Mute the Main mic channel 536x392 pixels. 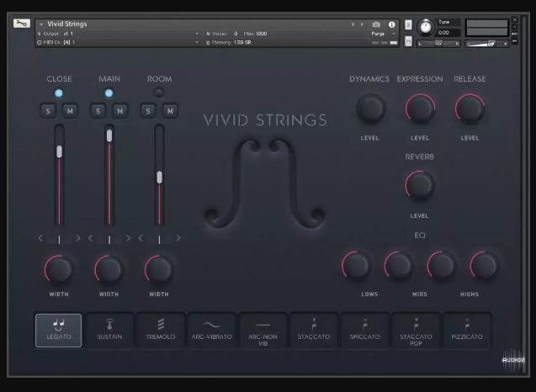120,111
